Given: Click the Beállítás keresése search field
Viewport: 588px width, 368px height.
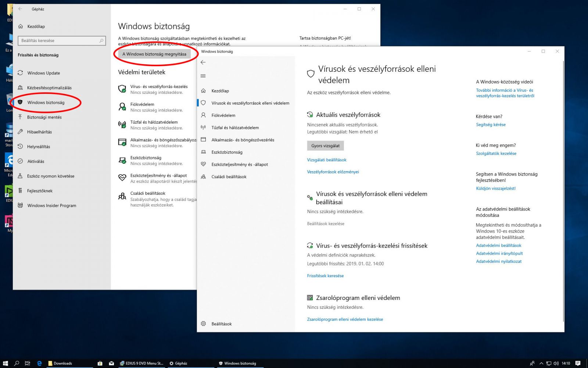Looking at the screenshot, I should (62, 40).
